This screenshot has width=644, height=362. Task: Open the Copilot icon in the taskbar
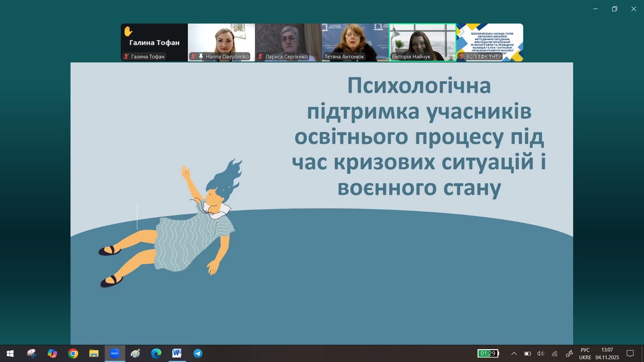pyautogui.click(x=53, y=353)
